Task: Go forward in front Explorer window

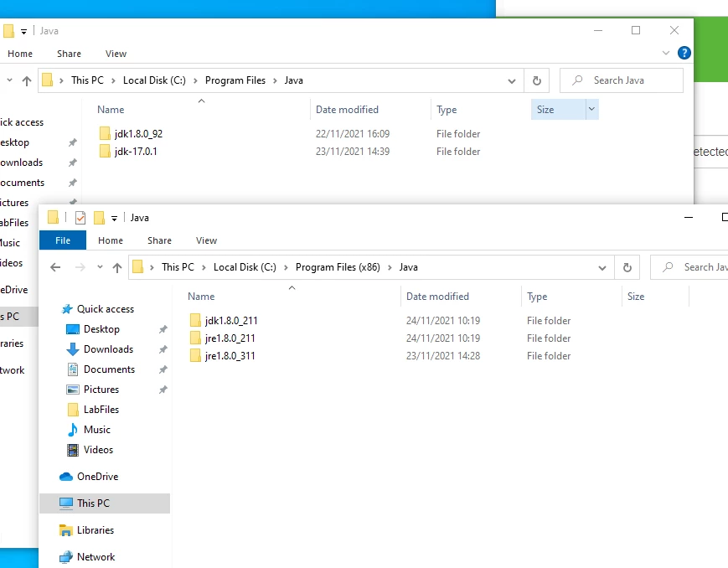Action: click(x=80, y=267)
